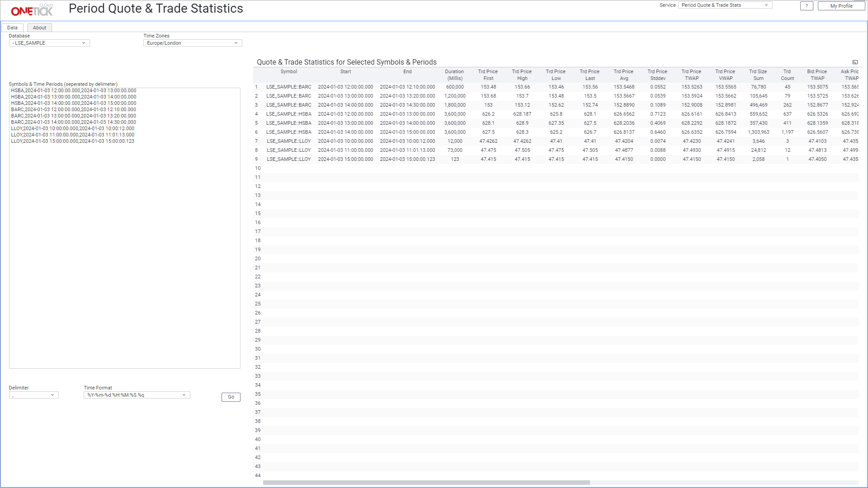The height and width of the screenshot is (488, 868).
Task: Open the Database dropdown
Action: pos(49,43)
